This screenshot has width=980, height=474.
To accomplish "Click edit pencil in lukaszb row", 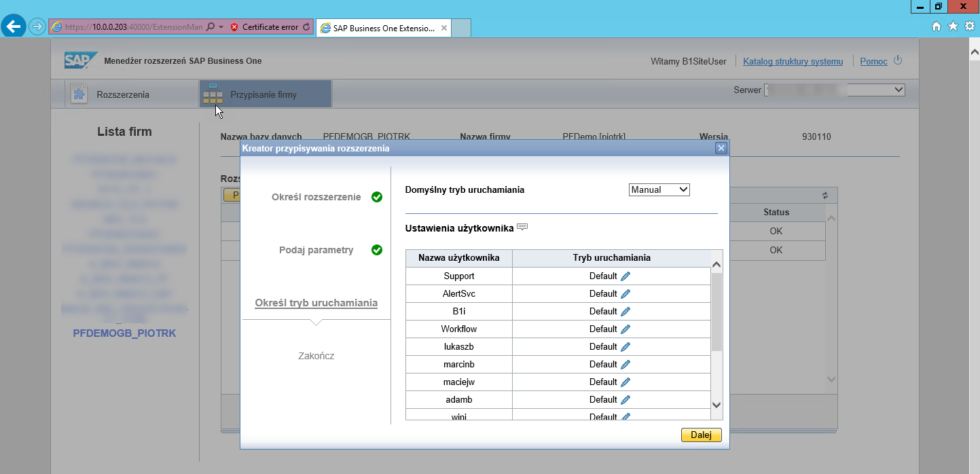I will [625, 347].
